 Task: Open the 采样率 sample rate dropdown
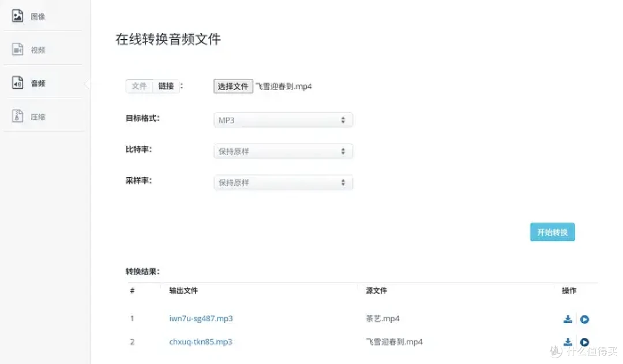[x=283, y=183]
